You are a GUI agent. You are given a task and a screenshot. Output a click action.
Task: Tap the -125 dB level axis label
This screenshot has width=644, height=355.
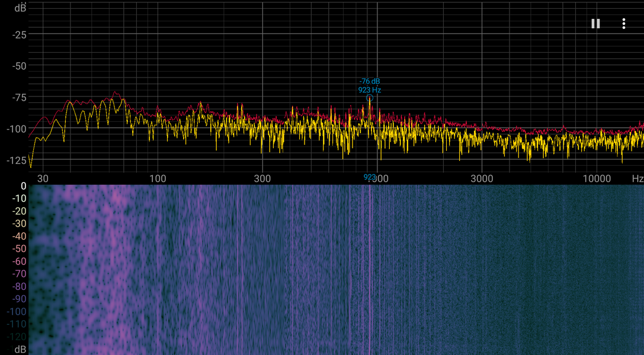tap(17, 160)
